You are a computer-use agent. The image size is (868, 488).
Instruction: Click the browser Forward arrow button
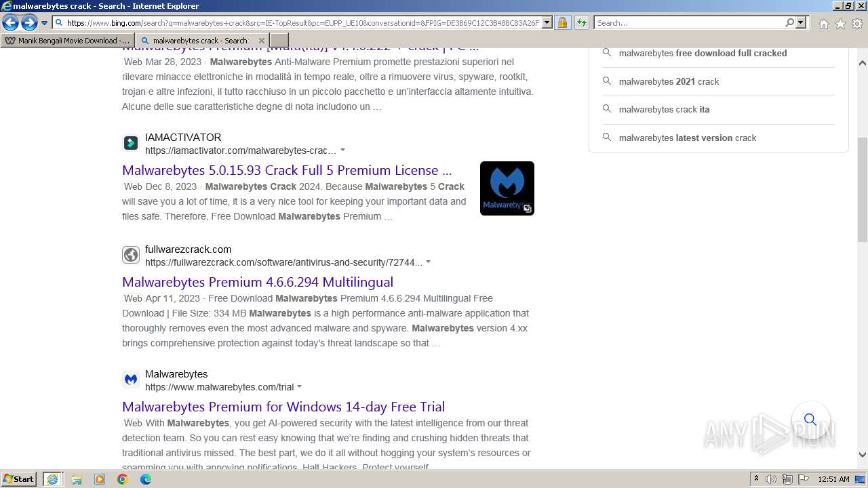[x=29, y=23]
